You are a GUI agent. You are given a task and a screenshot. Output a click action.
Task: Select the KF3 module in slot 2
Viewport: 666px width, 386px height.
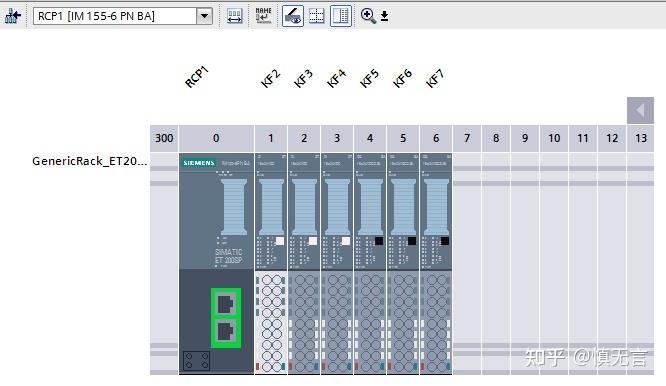pos(304,263)
